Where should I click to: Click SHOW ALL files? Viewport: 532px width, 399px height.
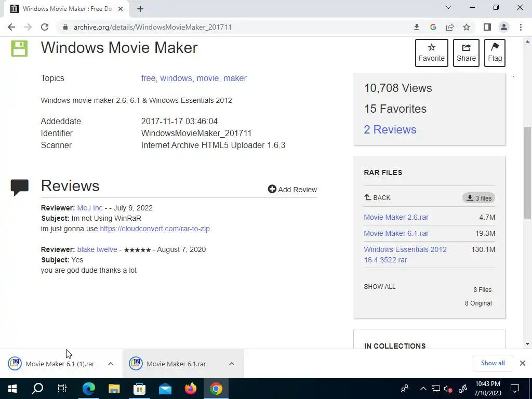tap(379, 287)
